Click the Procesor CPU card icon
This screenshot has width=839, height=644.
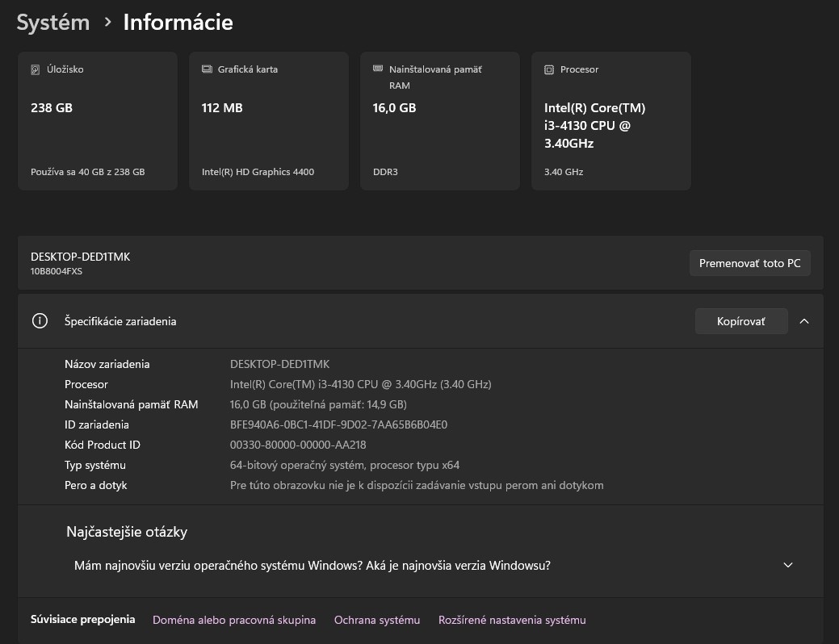coord(549,69)
